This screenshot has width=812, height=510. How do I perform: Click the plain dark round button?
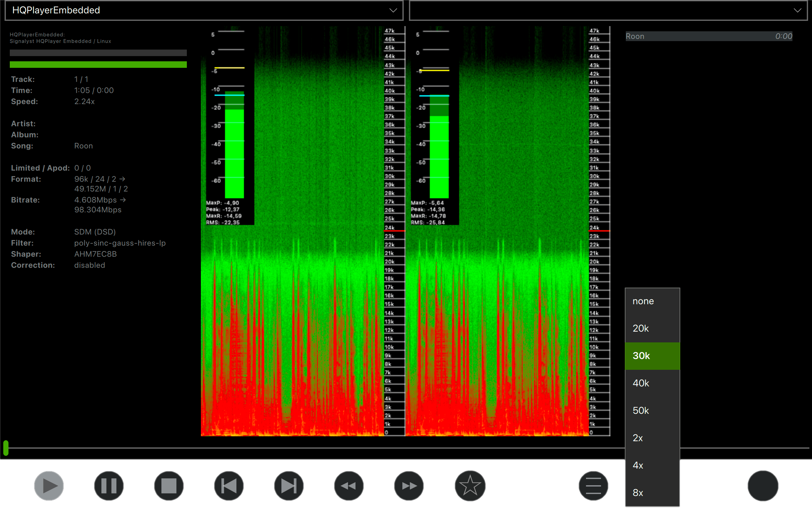(x=763, y=486)
